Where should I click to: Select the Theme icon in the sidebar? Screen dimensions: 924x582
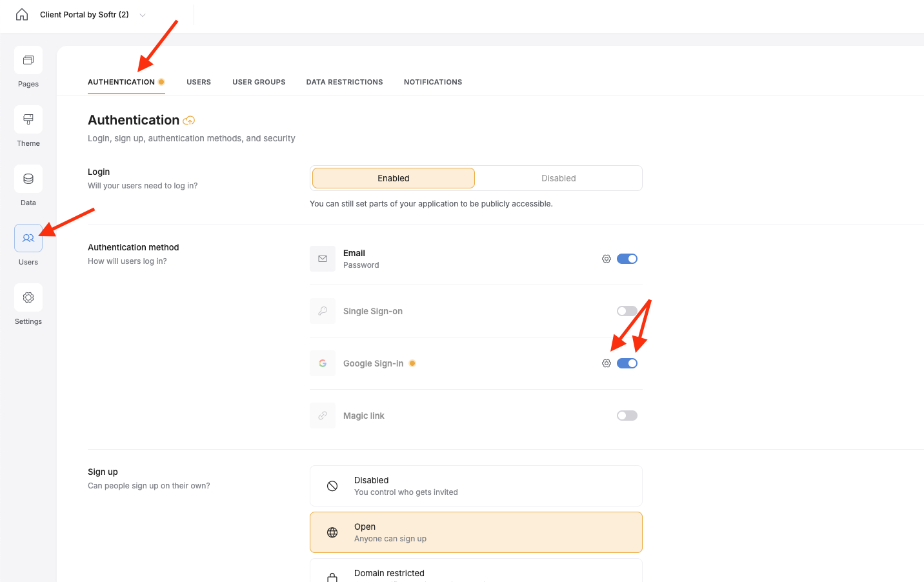[x=28, y=119]
